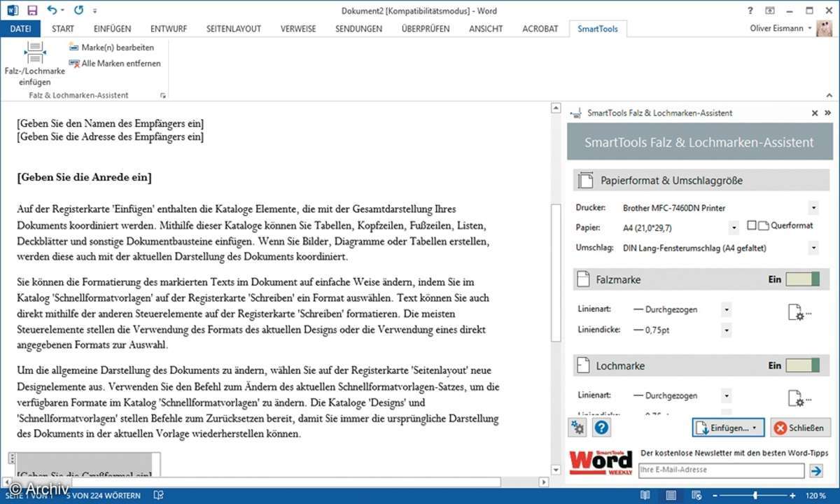Click the Schließen button
The width and height of the screenshot is (840, 504).
pos(801,427)
